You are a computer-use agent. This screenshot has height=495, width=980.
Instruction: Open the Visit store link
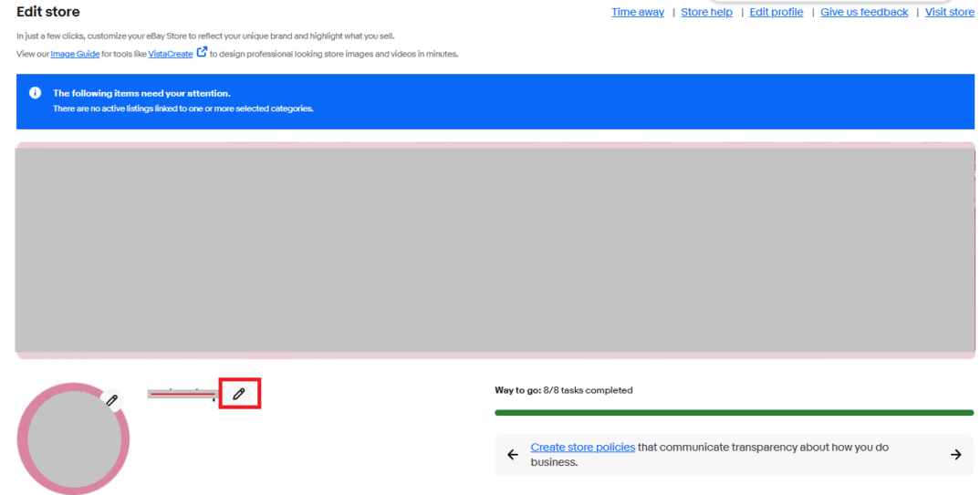949,12
